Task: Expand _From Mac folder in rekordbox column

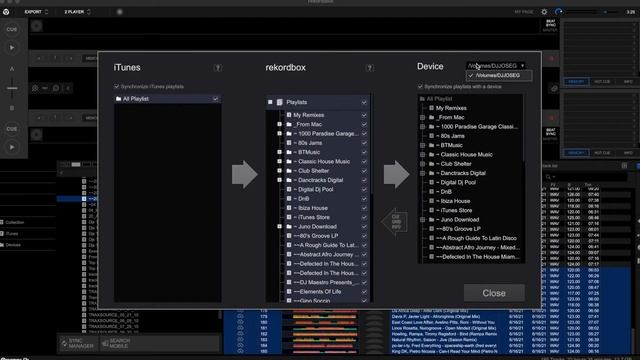Action: click(280, 124)
